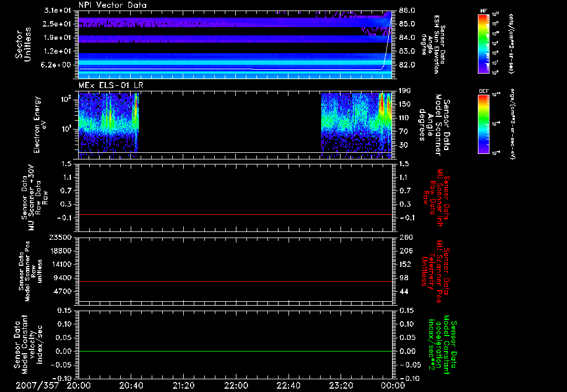Click the DEF color scale bar
The height and width of the screenshot is (392, 567).
tap(483, 123)
